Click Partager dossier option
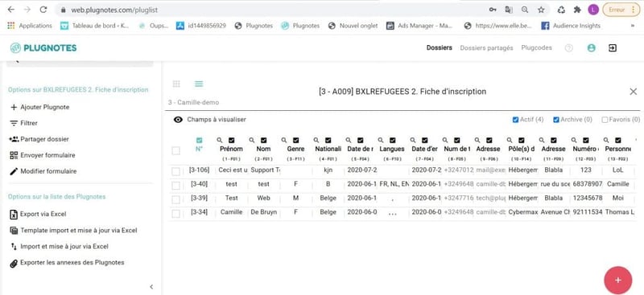The height and width of the screenshot is (295, 644). click(39, 139)
